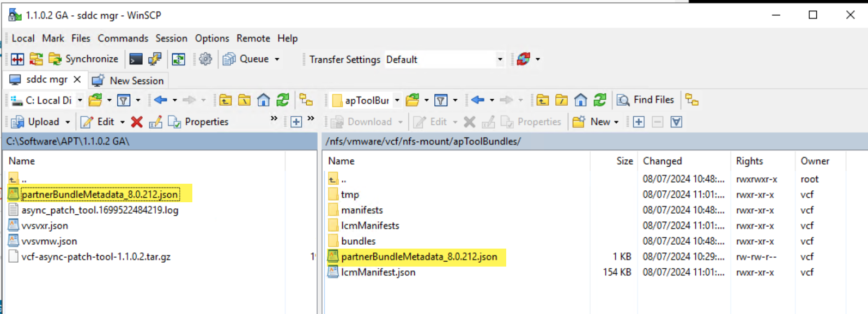Show transfer Queue
The width and height of the screenshot is (868, 314).
click(x=246, y=59)
